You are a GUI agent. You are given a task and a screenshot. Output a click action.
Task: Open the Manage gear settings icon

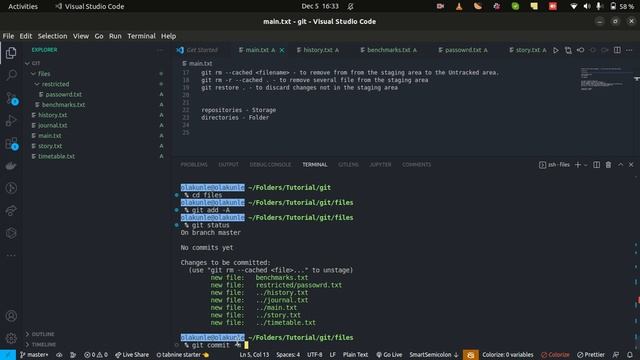(11, 338)
